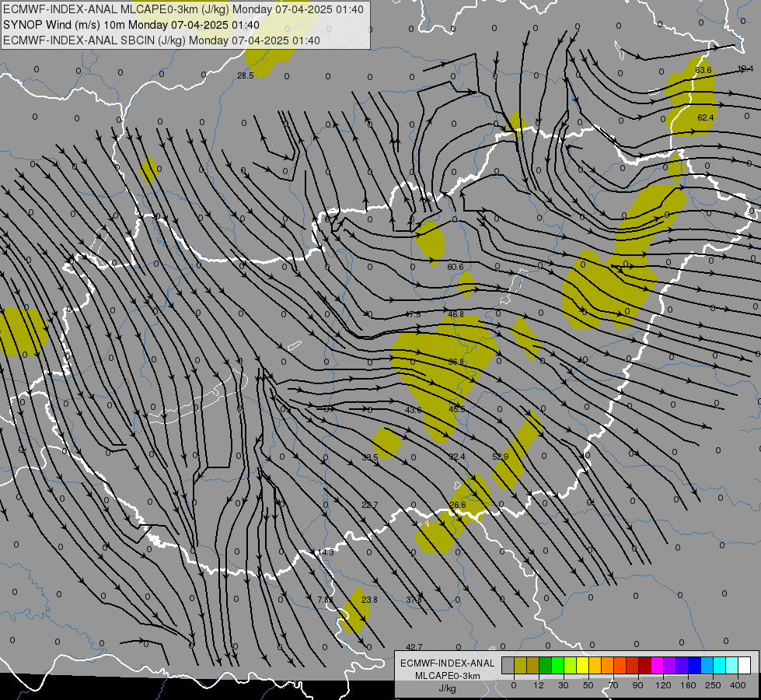Click legend tick label 120
The image size is (761, 700).
pos(663,685)
